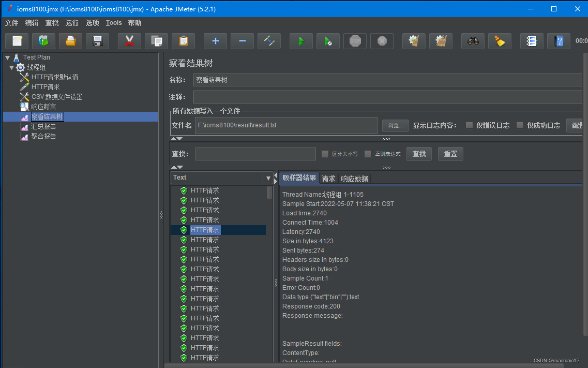This screenshot has width=588, height=368.
Task: Click split-pane arrows above search row
Action: tap(177, 139)
